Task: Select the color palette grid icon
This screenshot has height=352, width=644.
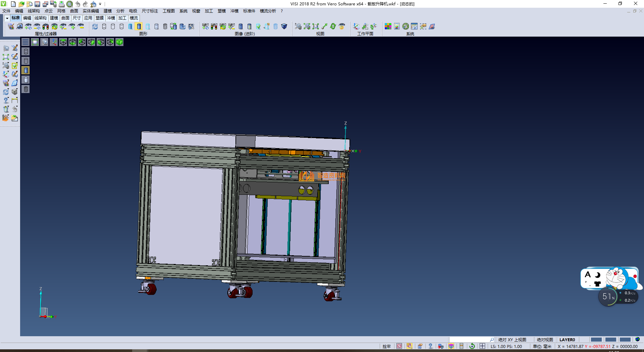Action: click(x=388, y=26)
